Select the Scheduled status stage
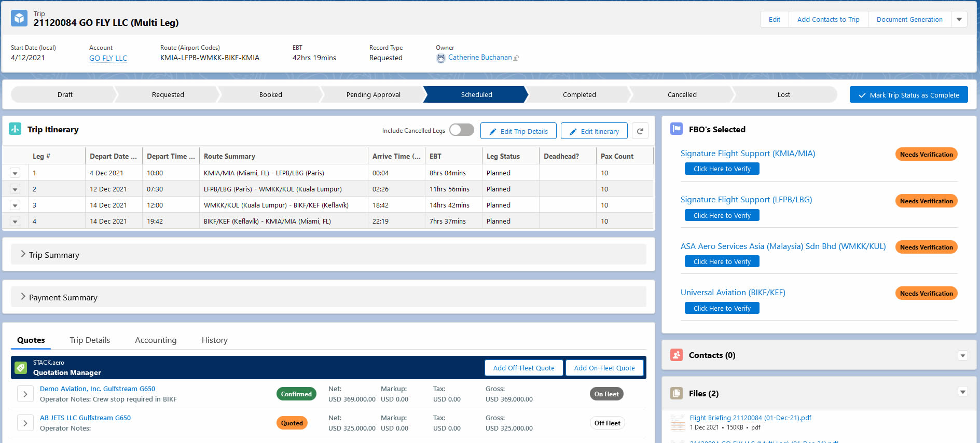 [x=476, y=94]
